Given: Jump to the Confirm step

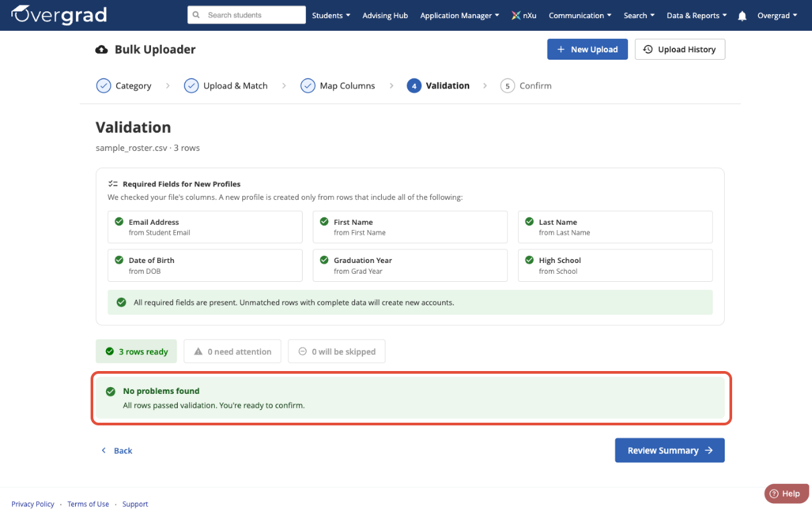Looking at the screenshot, I should pos(526,86).
